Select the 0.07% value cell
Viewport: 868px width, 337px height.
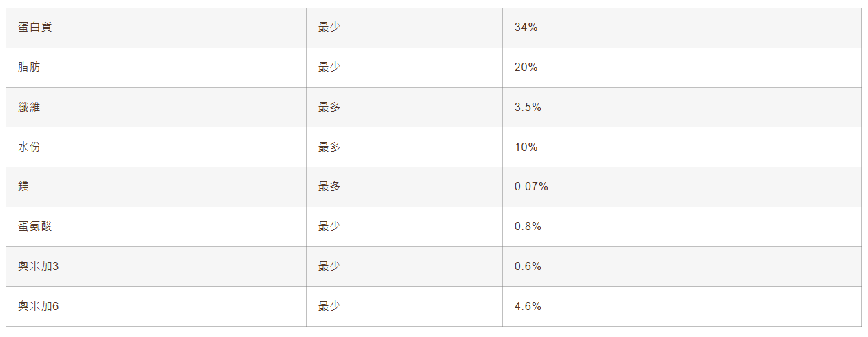tap(531, 187)
